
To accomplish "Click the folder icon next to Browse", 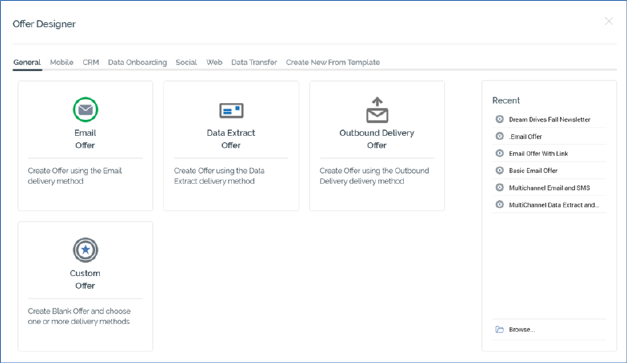I will [499, 329].
